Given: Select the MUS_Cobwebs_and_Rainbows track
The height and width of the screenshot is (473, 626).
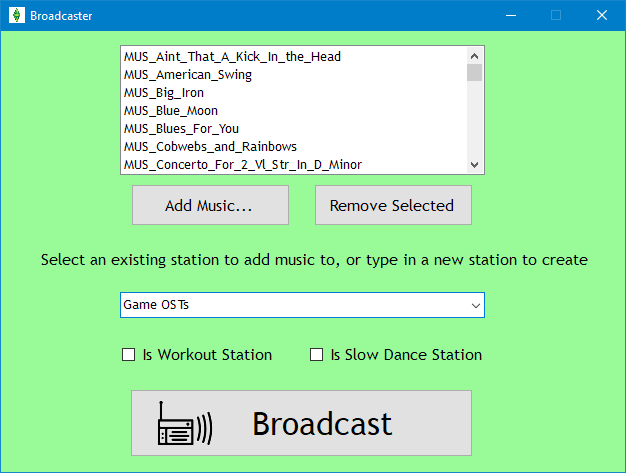Looking at the screenshot, I should tap(210, 147).
